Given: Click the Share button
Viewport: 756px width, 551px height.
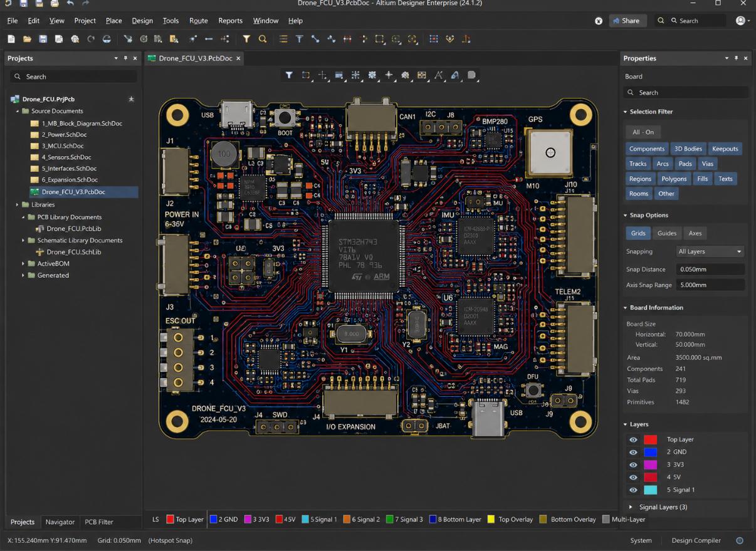Looking at the screenshot, I should (627, 21).
